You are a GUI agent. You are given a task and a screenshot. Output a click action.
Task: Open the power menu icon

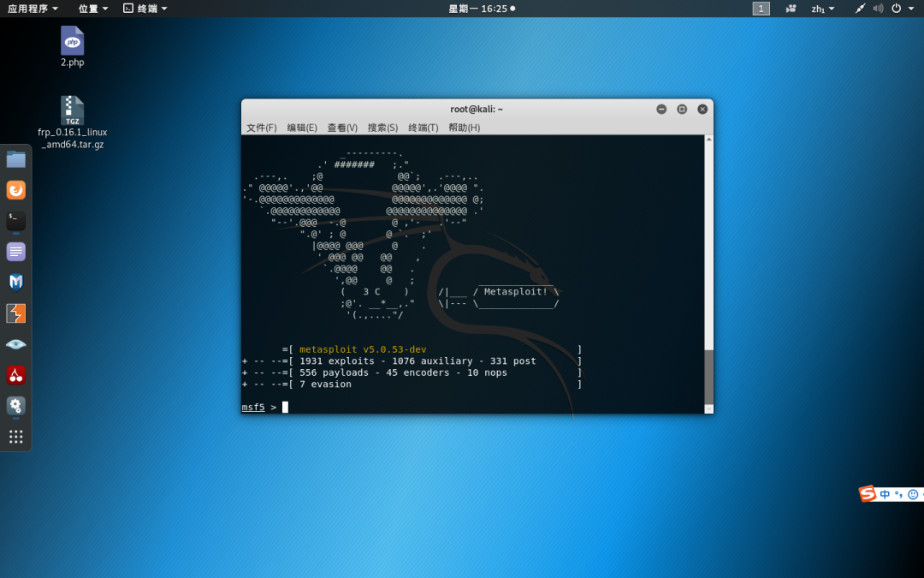click(897, 9)
